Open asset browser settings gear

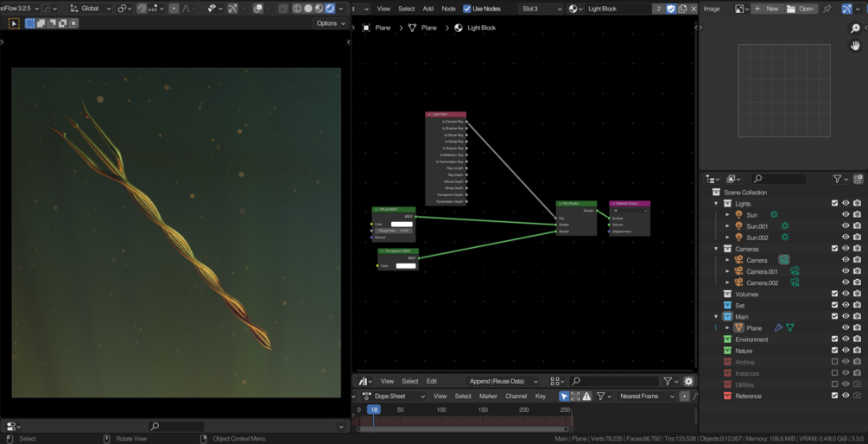pos(688,381)
